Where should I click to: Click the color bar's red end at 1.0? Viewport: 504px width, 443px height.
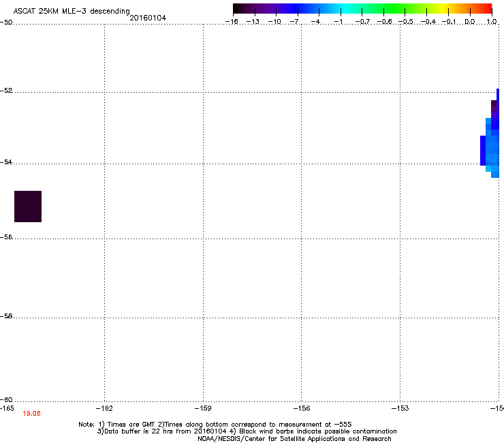click(x=488, y=9)
